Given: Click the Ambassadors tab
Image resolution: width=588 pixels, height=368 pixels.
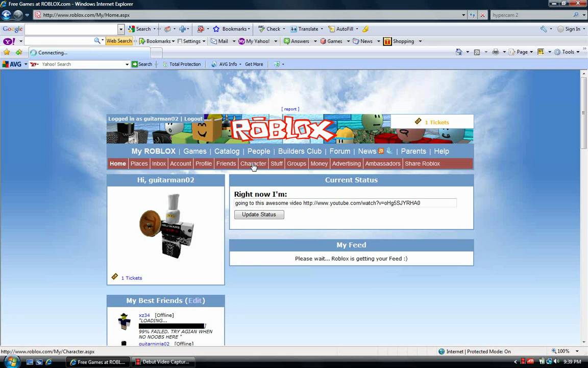Looking at the screenshot, I should click(x=382, y=164).
